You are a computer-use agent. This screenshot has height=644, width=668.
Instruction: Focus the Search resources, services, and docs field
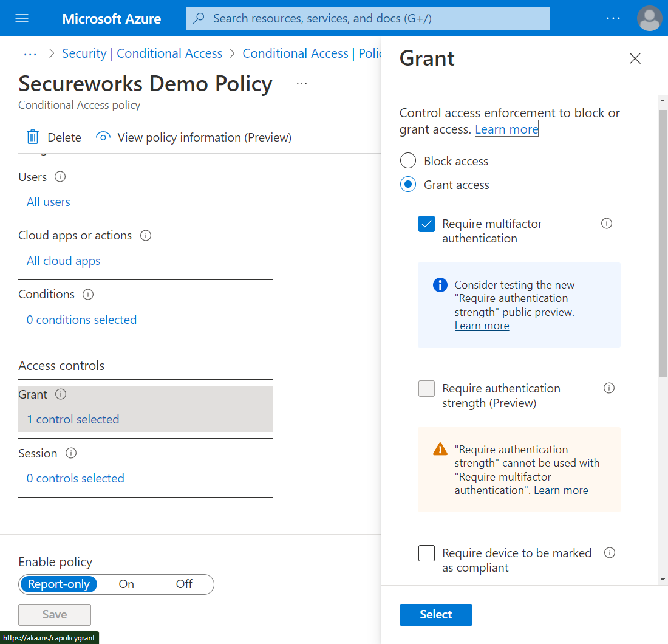367,18
